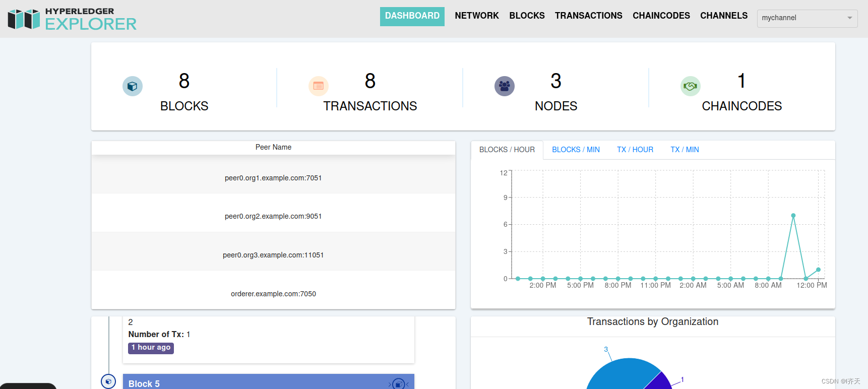The height and width of the screenshot is (389, 868).
Task: Click the Hyperledger Explorer logo
Action: (72, 19)
